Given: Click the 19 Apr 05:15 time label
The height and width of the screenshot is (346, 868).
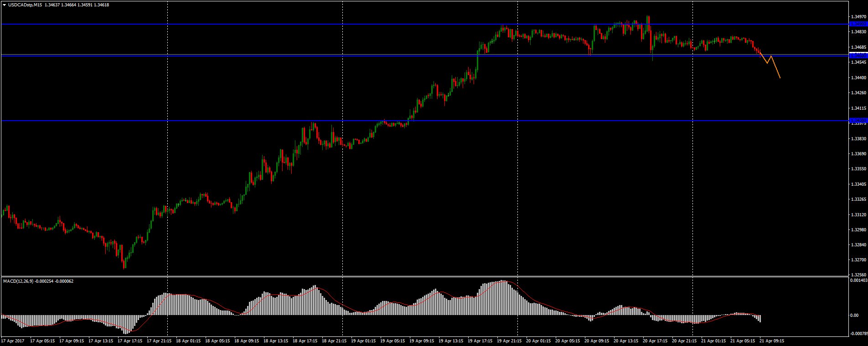Looking at the screenshot, I should point(393,341).
